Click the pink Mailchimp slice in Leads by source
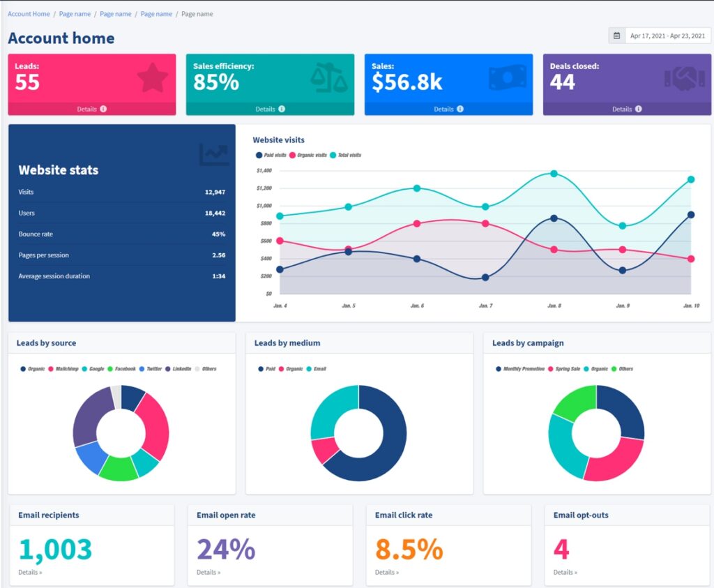Viewport: 714px width, 588px height. (x=156, y=425)
